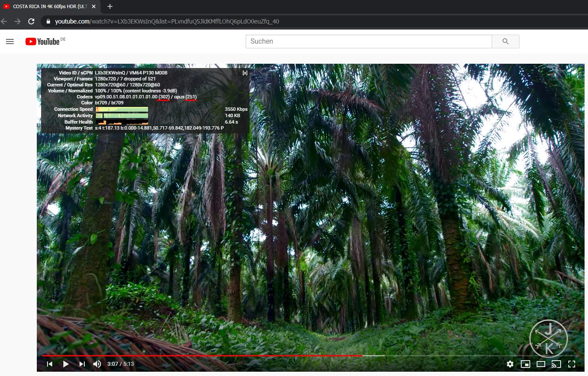Click the magnifier search button

pyautogui.click(x=505, y=41)
